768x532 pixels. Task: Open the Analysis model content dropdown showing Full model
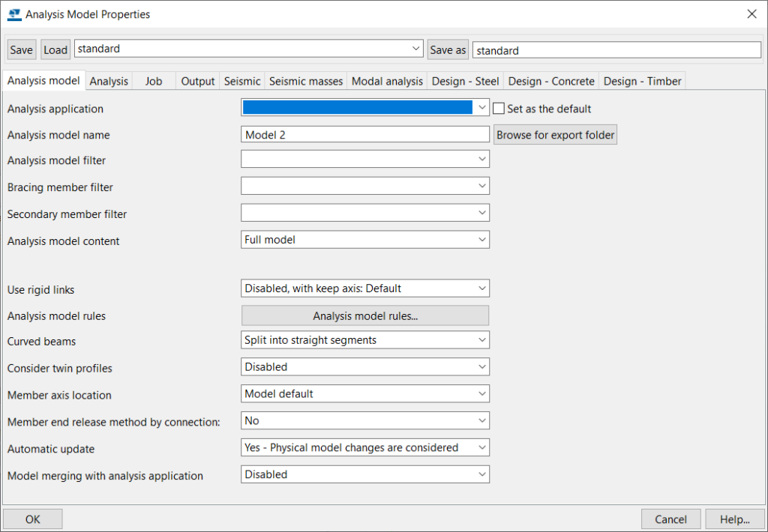coord(482,241)
